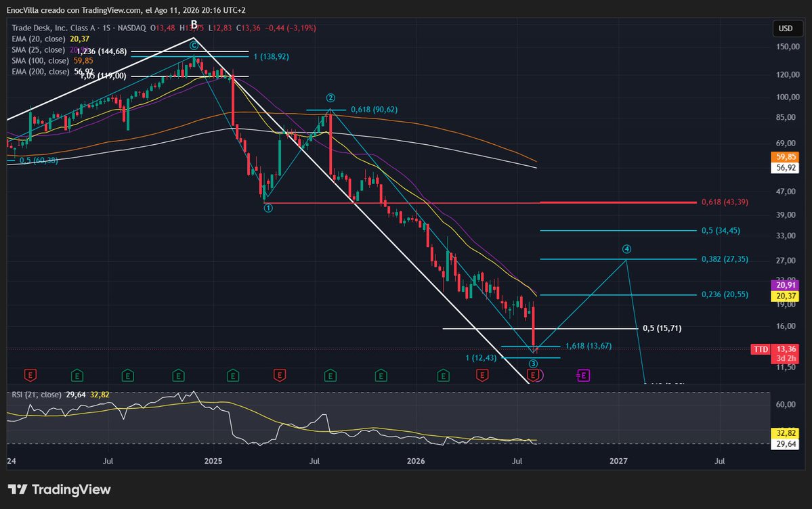Click the 2025 time axis label
Viewport: 812px width, 509px height.
[x=213, y=461]
